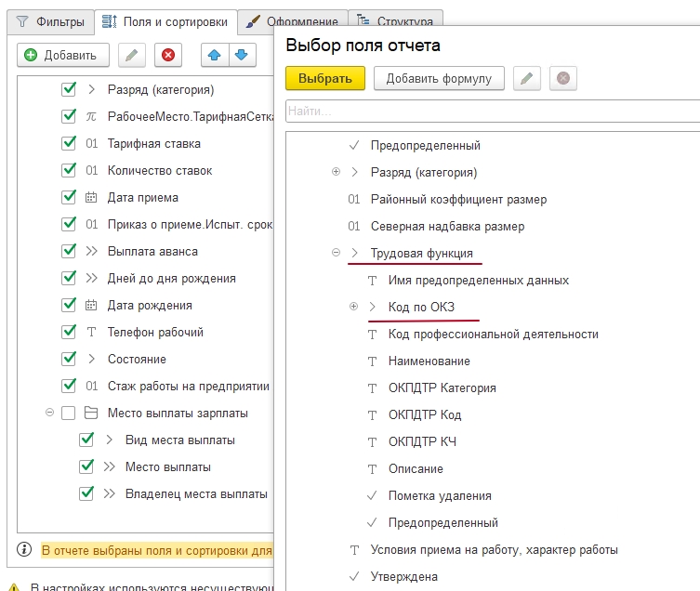700x591 pixels.
Task: Click chevron icon beside Состояние
Action: 91,359
